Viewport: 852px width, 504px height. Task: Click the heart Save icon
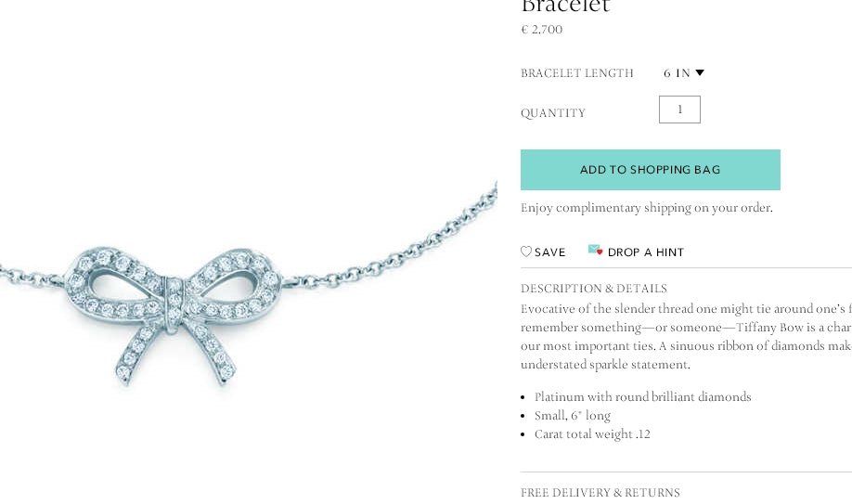(526, 252)
